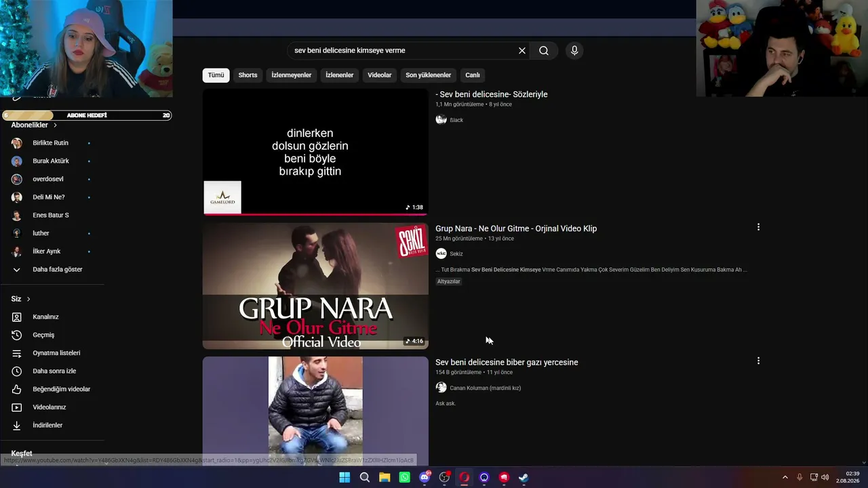This screenshot has width=868, height=488.
Task: Open Steam from the taskbar
Action: [524, 477]
